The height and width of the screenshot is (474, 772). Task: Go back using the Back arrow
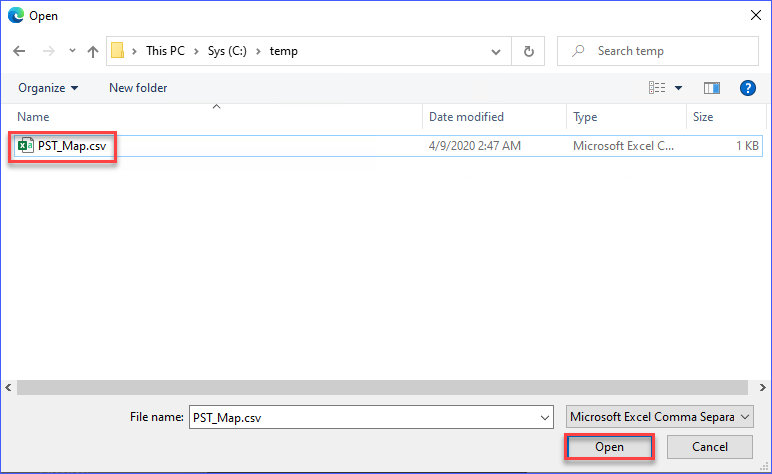point(19,51)
